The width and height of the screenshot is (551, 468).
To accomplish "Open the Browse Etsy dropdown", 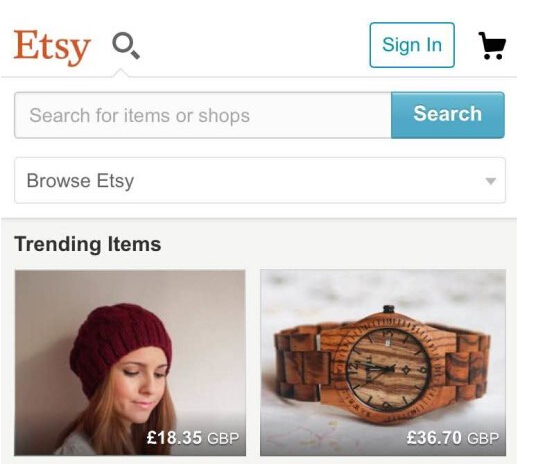I will coord(260,180).
